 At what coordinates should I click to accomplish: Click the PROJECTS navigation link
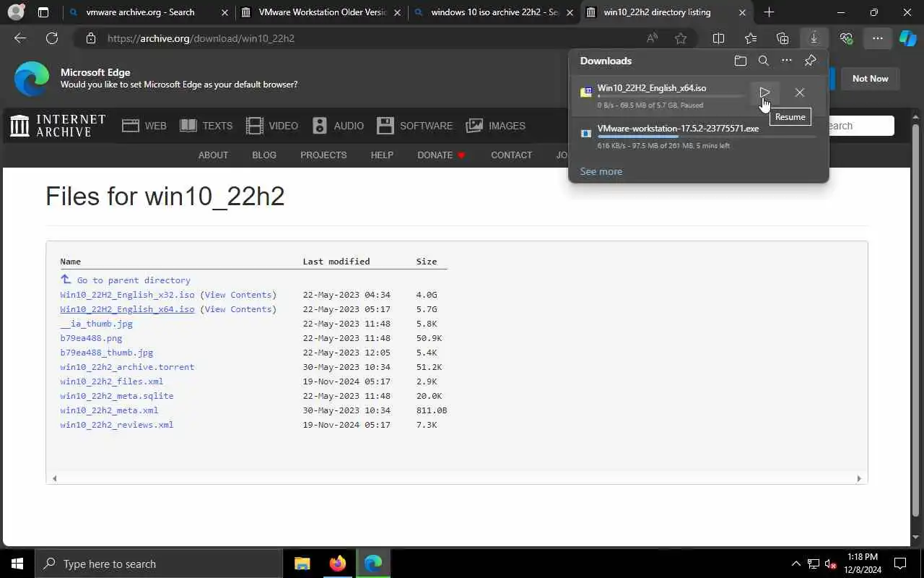point(323,155)
